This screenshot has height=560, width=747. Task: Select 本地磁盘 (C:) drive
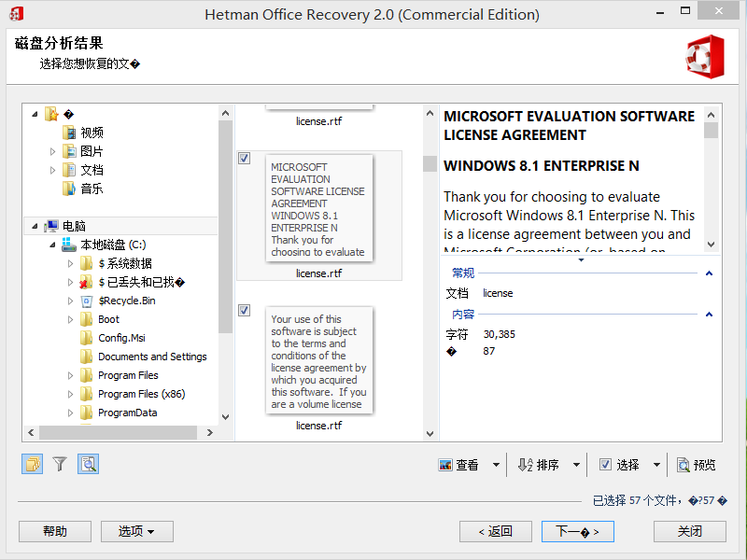(104, 245)
